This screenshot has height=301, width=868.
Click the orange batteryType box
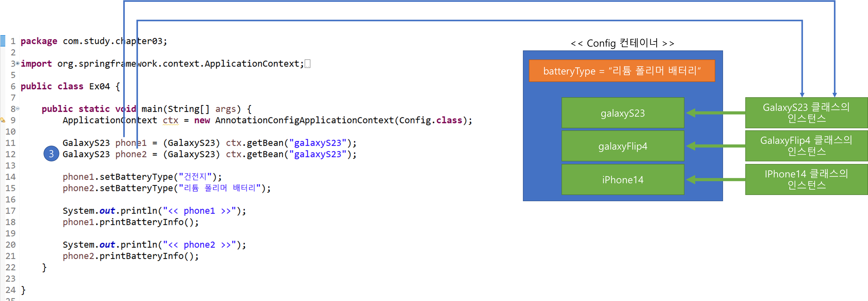622,71
